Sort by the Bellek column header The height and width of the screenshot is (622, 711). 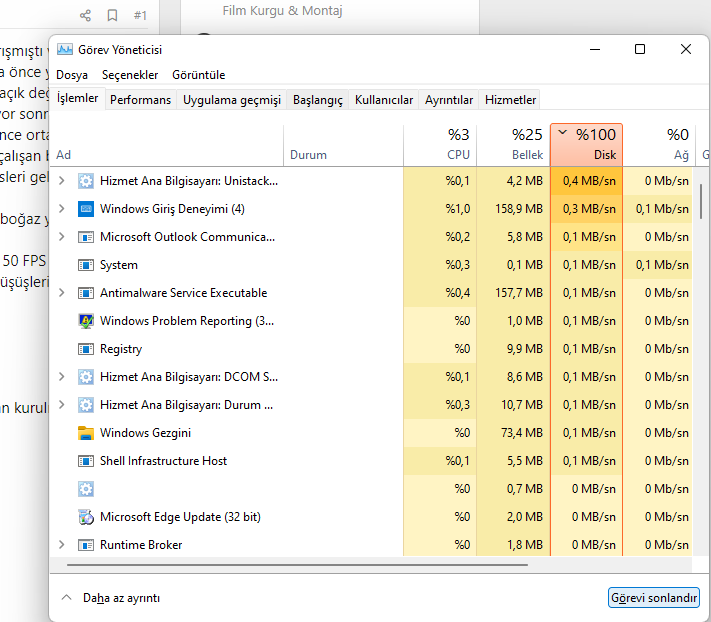[513, 146]
